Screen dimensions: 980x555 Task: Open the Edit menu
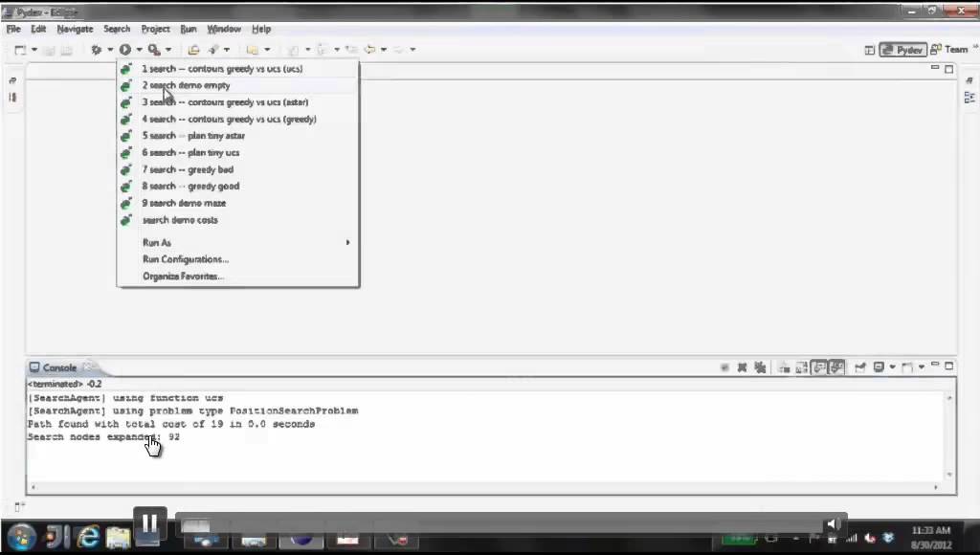click(38, 29)
